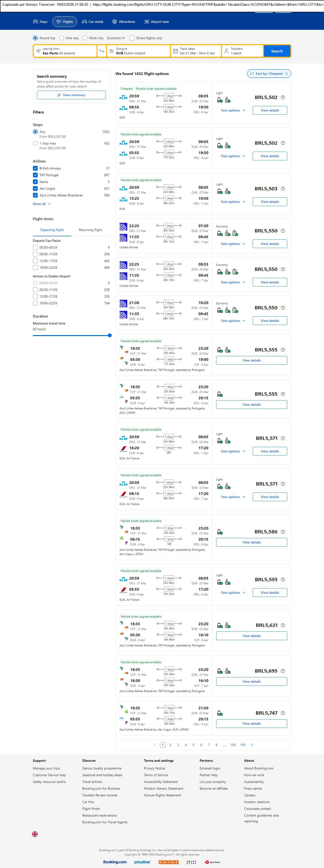Image resolution: width=324 pixels, height=868 pixels.
Task: Click the Going to Dublin Airport field
Action: pyautogui.click(x=138, y=51)
